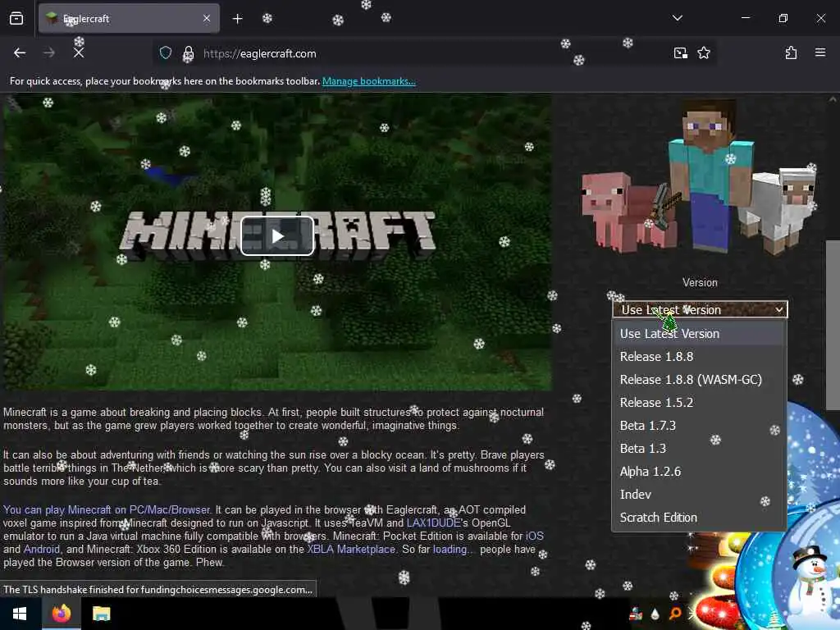Screen dimensions: 840x630
Task: Select Beta 1.3 version
Action: 699,449
